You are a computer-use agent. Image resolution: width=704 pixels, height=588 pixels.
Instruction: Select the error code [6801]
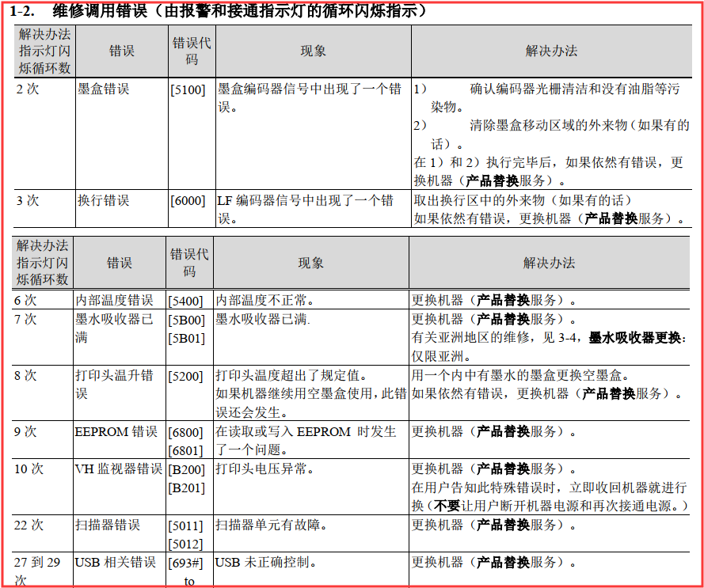coord(186,451)
